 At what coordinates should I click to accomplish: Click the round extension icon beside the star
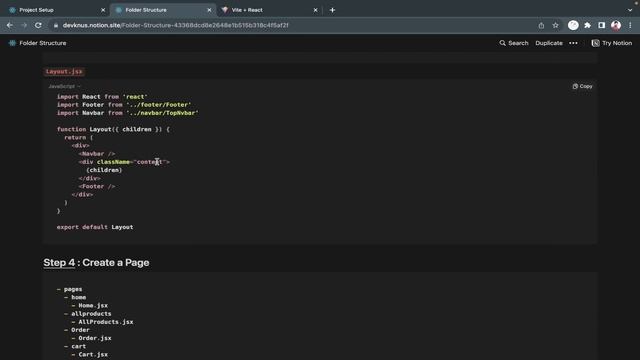[x=573, y=25]
